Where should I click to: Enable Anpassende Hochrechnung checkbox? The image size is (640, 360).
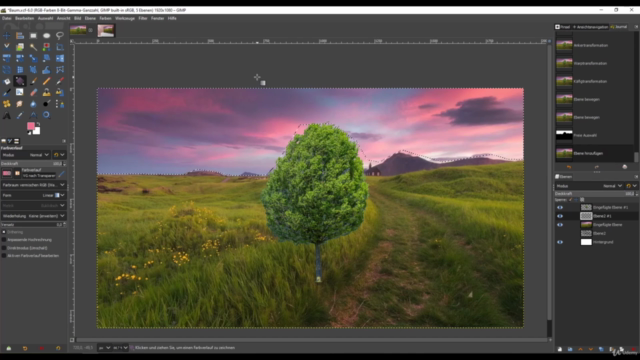4,240
